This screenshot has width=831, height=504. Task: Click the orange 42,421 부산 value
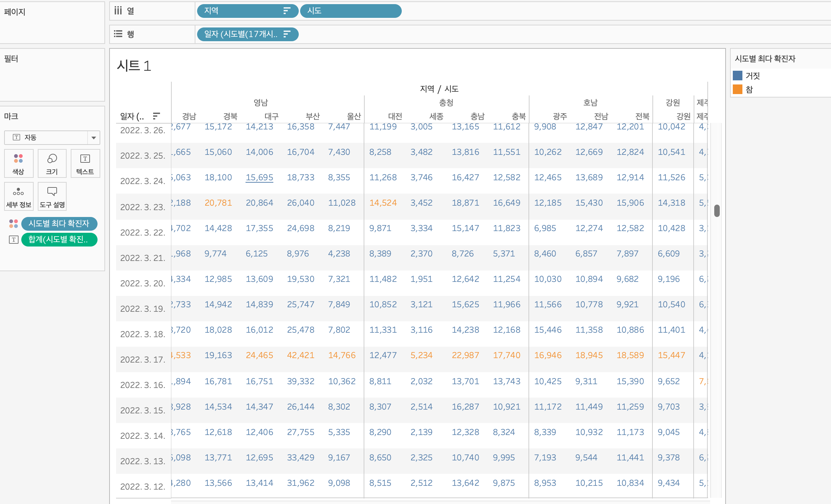tap(300, 355)
